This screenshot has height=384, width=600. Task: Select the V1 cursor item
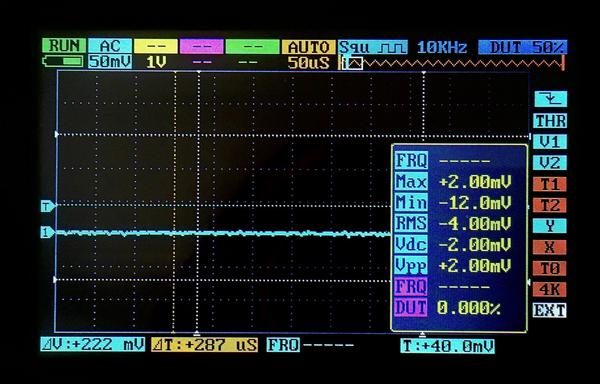pyautogui.click(x=550, y=142)
